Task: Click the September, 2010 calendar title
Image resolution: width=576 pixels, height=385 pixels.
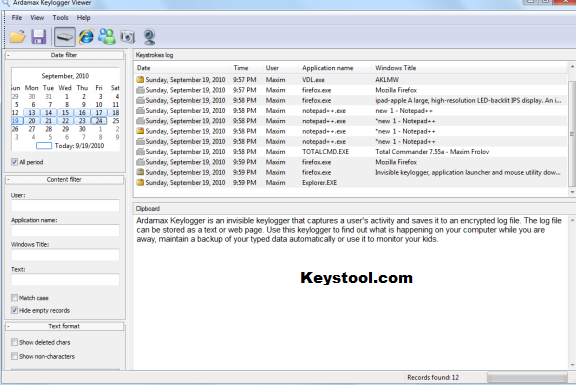Action: pos(65,76)
